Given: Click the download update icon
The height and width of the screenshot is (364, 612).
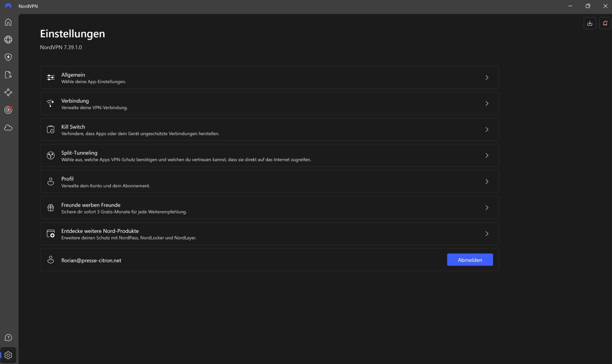Looking at the screenshot, I should tap(590, 23).
